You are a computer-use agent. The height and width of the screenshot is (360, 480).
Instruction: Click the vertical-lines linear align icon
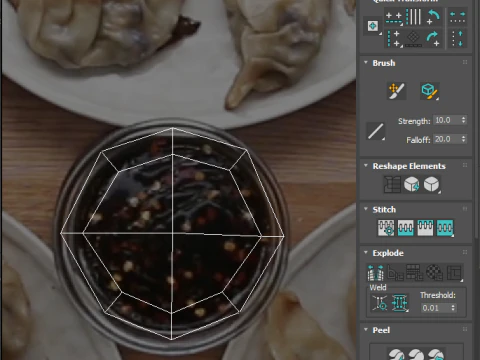[414, 17]
